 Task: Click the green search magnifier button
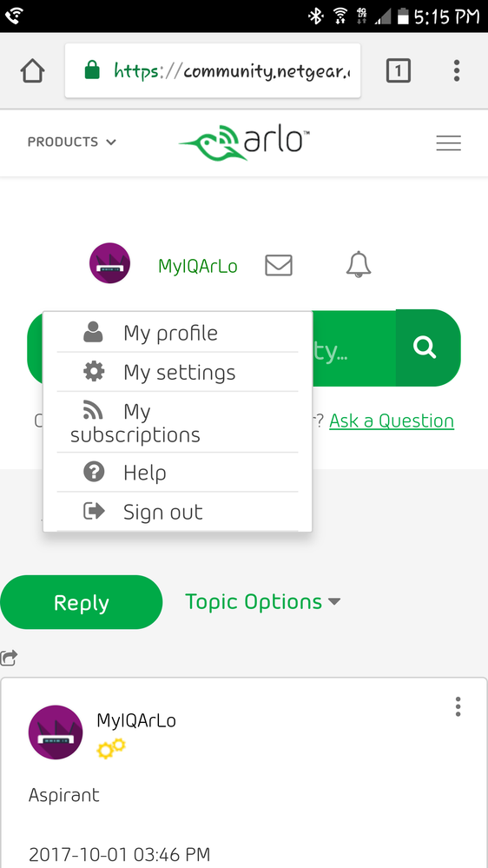click(x=425, y=348)
